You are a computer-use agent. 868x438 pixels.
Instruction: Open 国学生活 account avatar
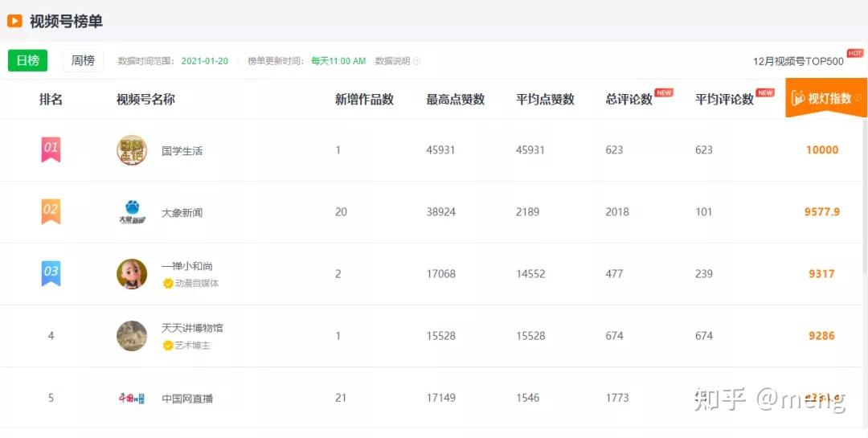coord(132,150)
